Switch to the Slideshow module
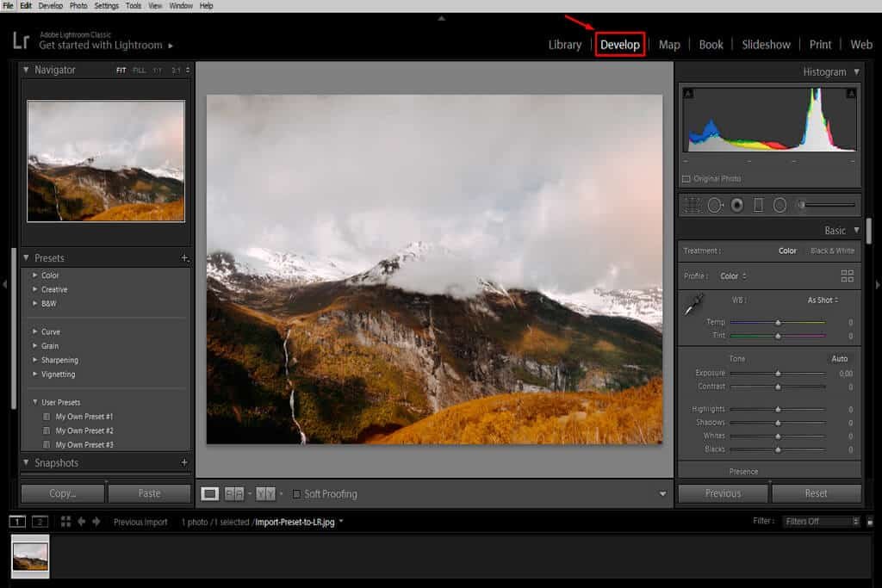 (x=766, y=45)
